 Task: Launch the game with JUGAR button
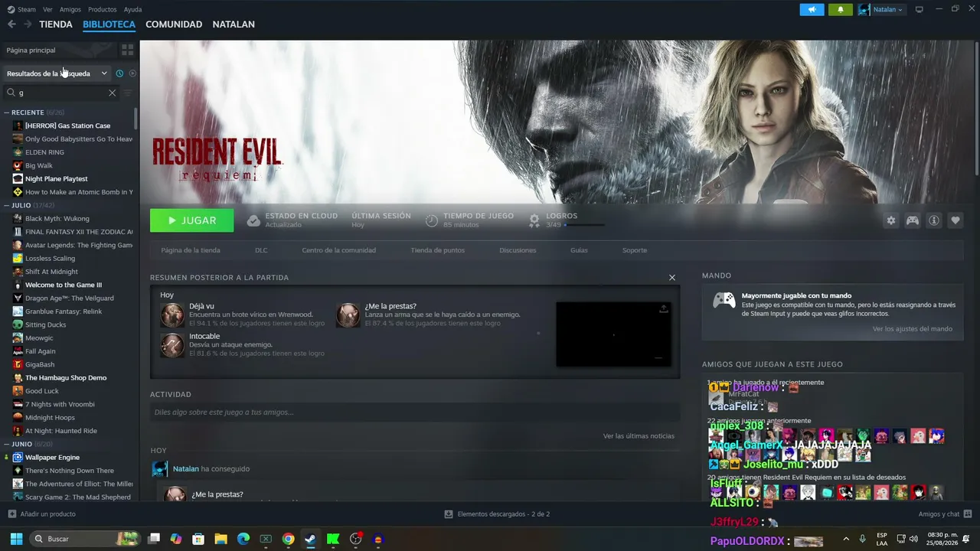(192, 220)
